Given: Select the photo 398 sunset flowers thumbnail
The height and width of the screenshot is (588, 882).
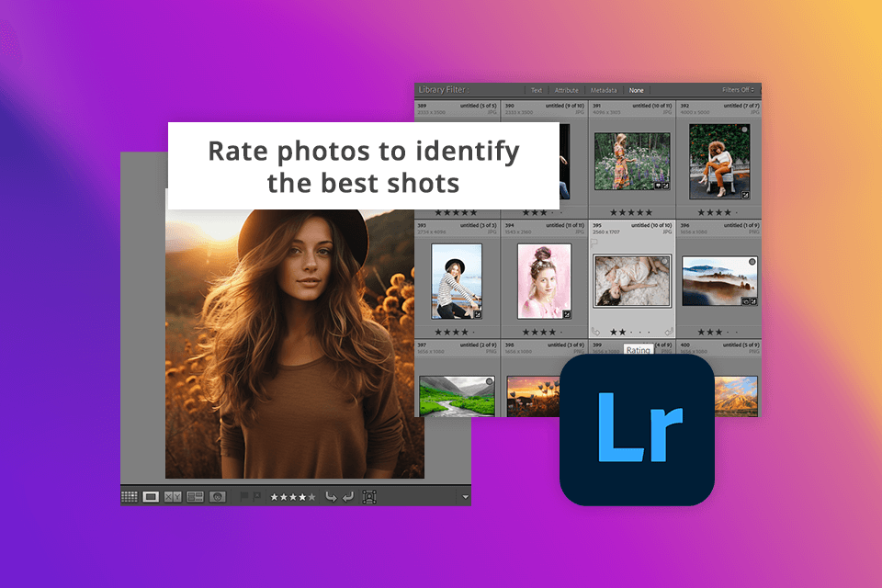Looking at the screenshot, I should (533, 397).
